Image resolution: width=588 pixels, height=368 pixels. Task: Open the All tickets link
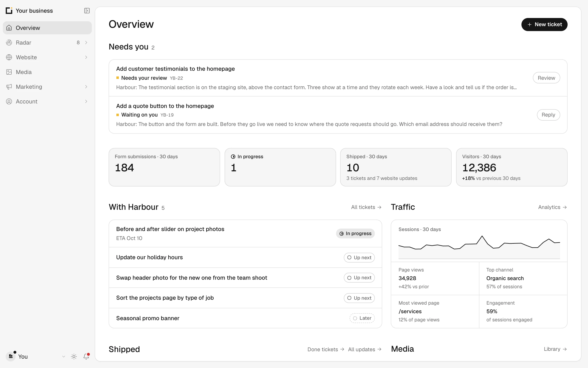366,207
